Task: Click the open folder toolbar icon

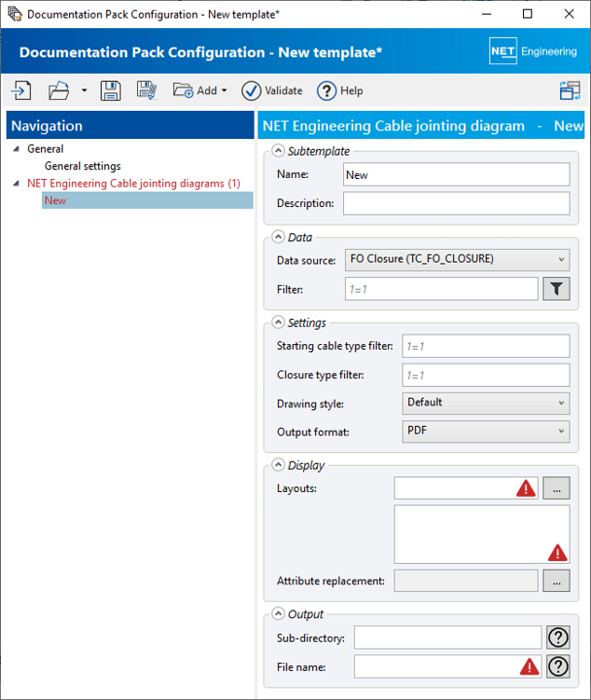Action: tap(59, 90)
